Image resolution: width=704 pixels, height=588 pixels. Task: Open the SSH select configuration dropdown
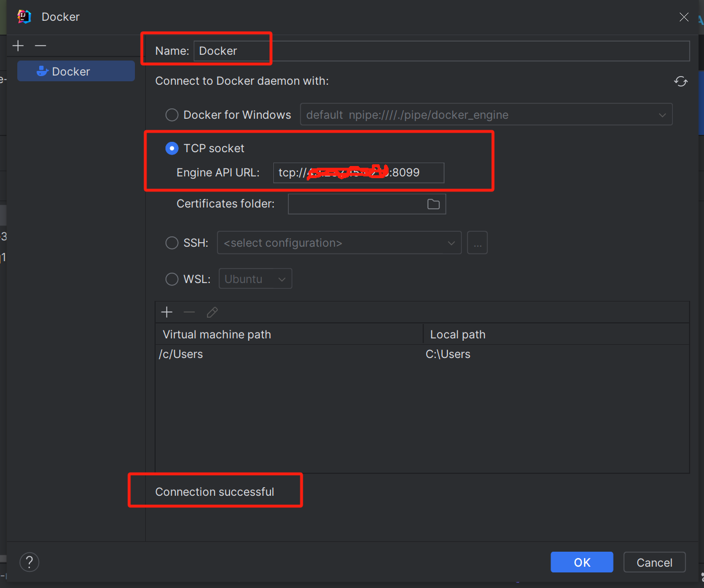pyautogui.click(x=339, y=243)
